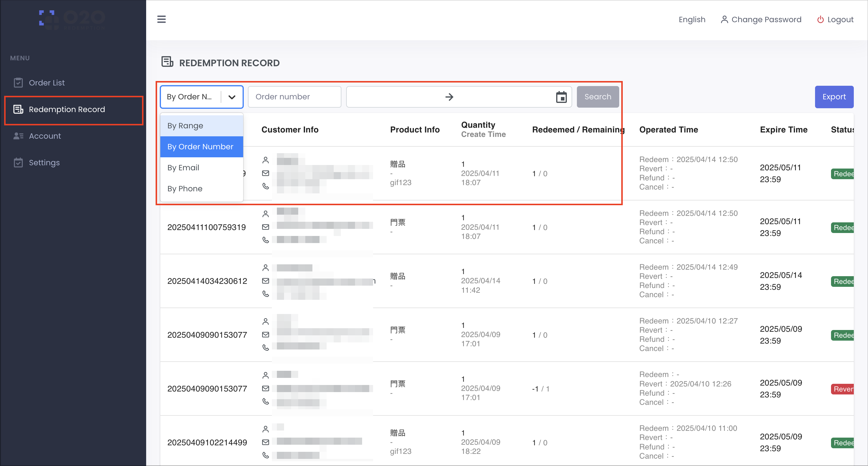Click the Customer Info column header
The width and height of the screenshot is (868, 466).
289,130
